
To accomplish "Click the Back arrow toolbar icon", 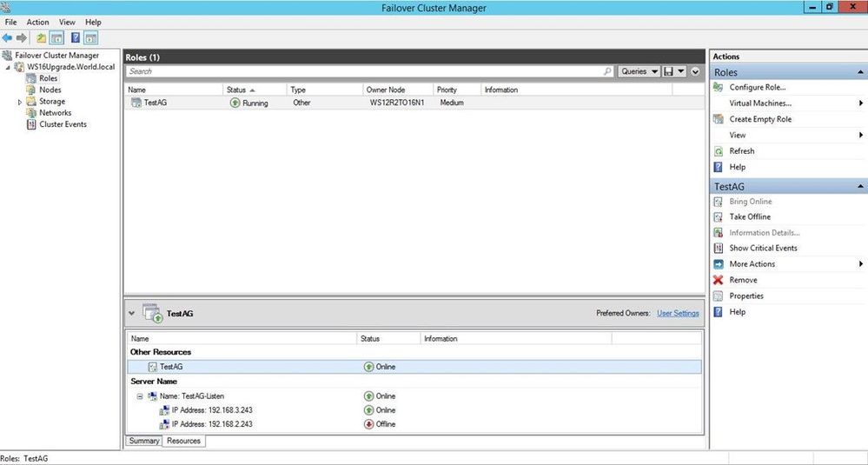I will [x=7, y=38].
